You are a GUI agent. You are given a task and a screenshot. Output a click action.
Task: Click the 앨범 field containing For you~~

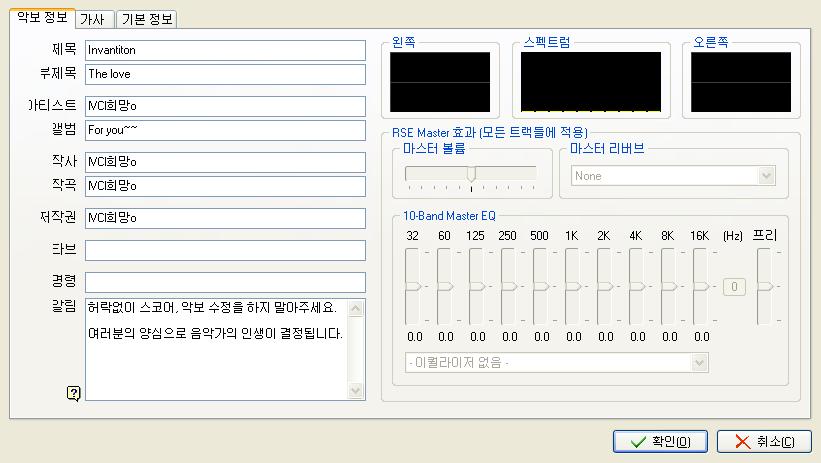point(225,130)
